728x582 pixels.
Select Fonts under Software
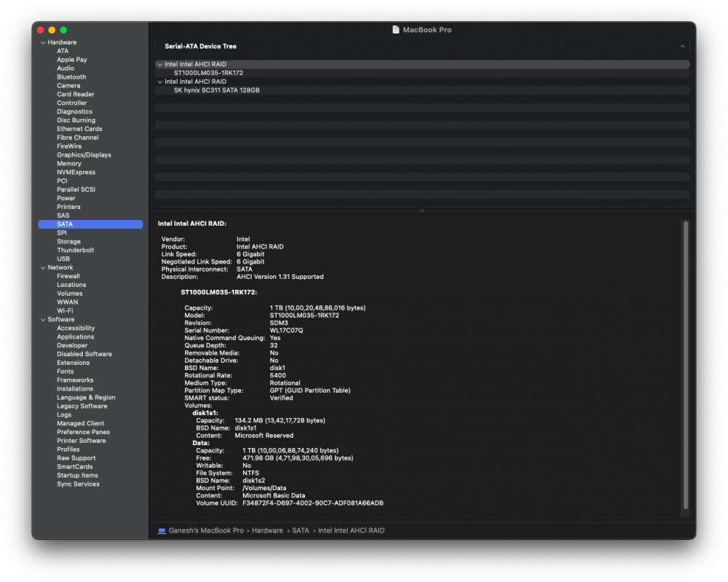pos(66,371)
